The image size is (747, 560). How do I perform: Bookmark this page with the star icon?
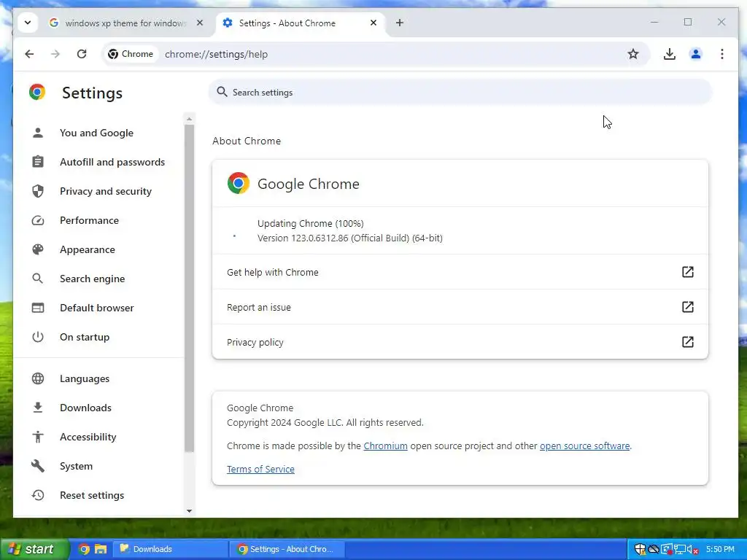[632, 54]
